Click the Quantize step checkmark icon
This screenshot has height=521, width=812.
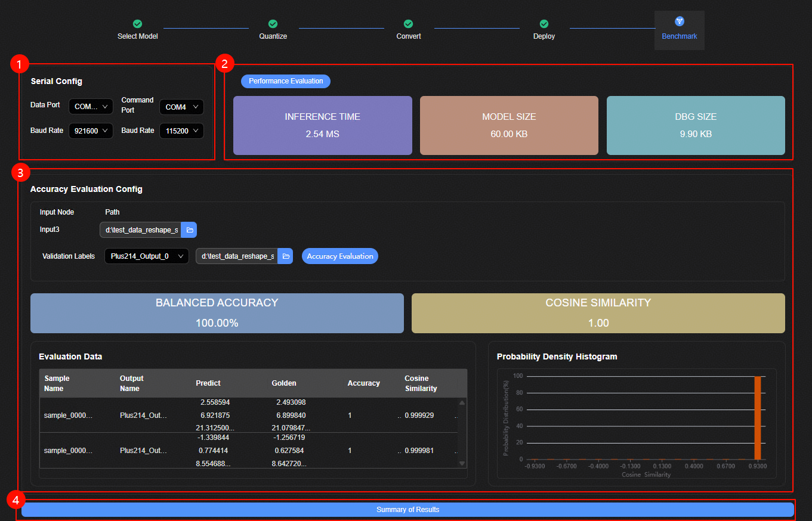[x=273, y=24]
